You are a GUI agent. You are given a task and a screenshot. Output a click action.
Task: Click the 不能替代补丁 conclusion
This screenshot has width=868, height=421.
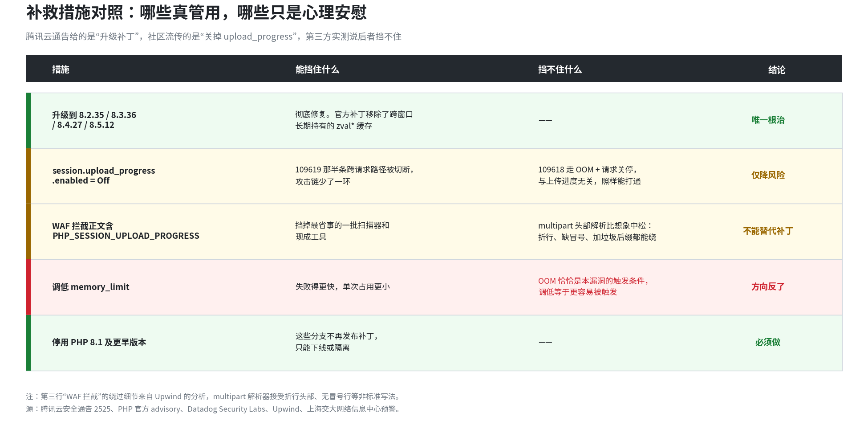point(768,231)
